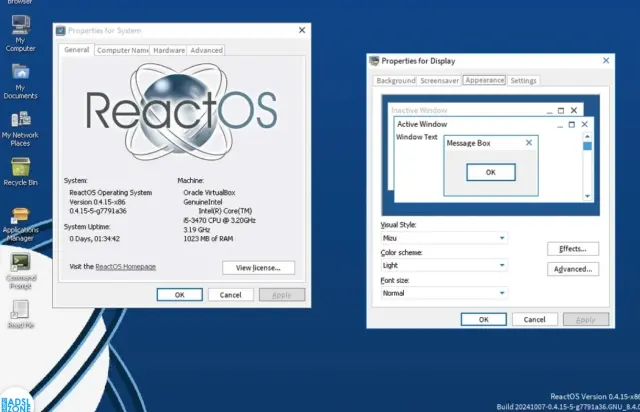This screenshot has height=412, width=640.
Task: Click the View license button
Action: coord(258,267)
